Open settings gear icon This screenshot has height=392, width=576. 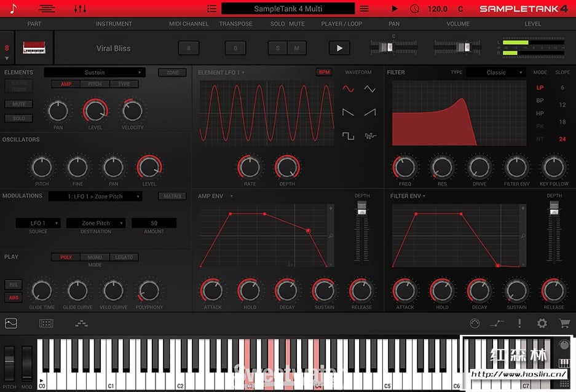(x=542, y=323)
